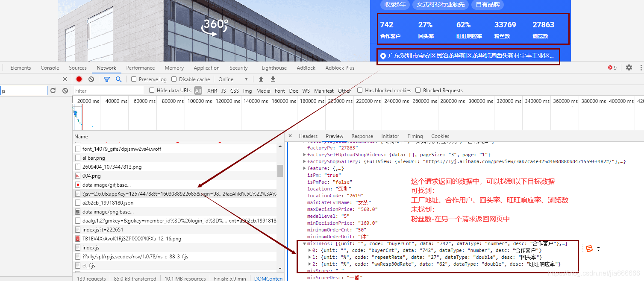Expand the feature node

305,168
